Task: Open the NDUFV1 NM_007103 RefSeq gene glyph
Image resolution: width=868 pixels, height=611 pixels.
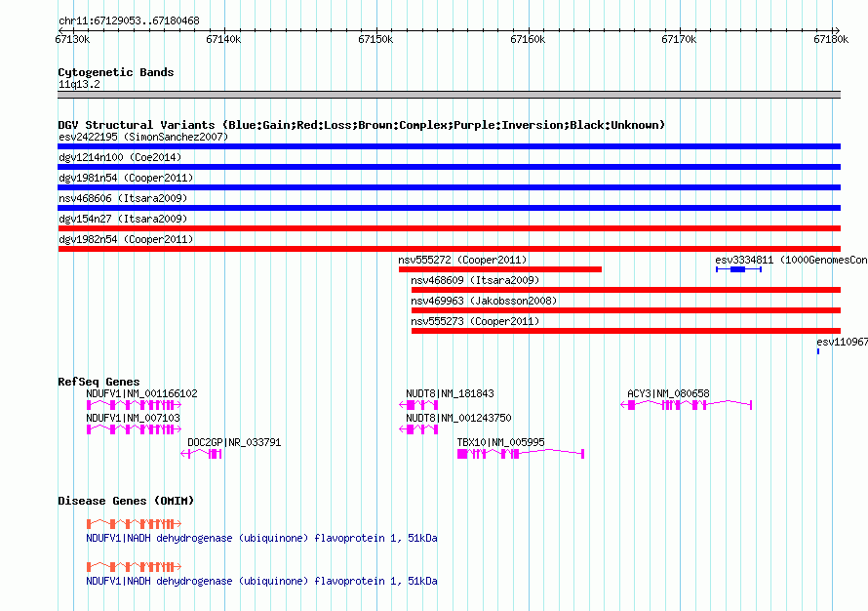Action: [x=134, y=429]
